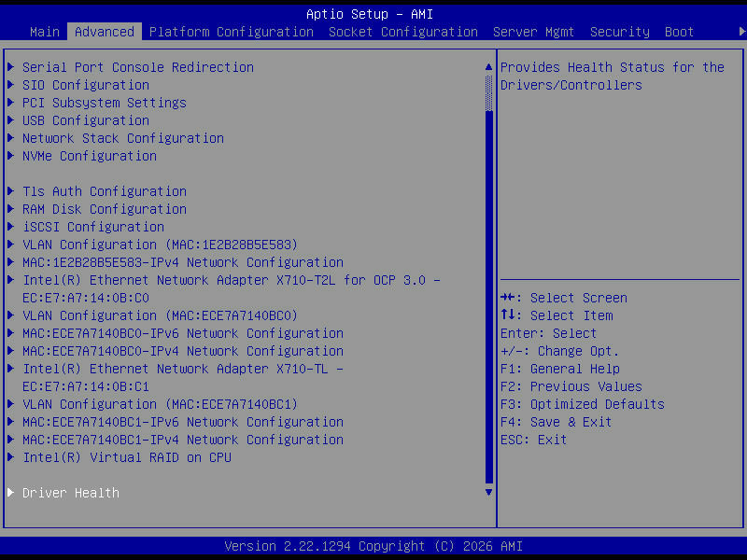Screen dimensions: 747x560
Task: Open the Security tab
Action: tap(619, 32)
